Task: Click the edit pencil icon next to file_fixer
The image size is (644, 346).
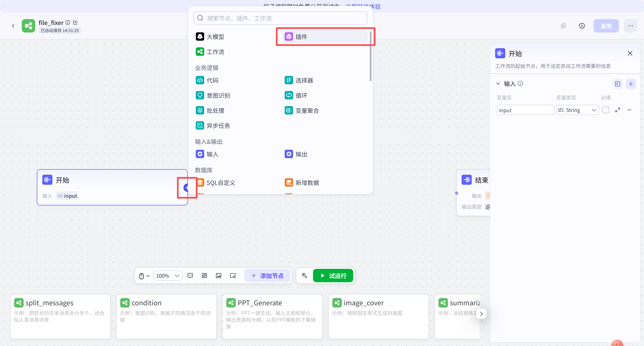Action: click(x=75, y=22)
